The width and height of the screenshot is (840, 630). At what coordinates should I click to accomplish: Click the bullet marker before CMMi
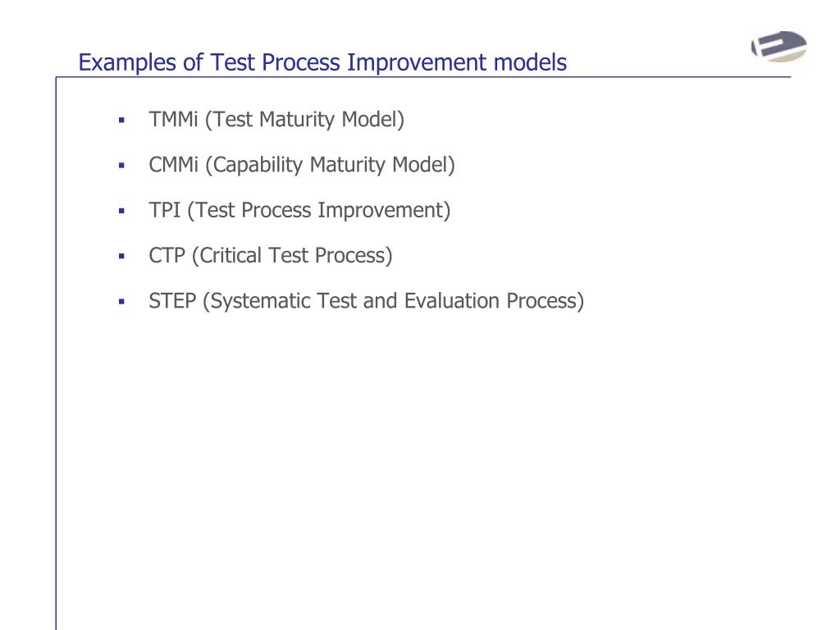coord(121,166)
